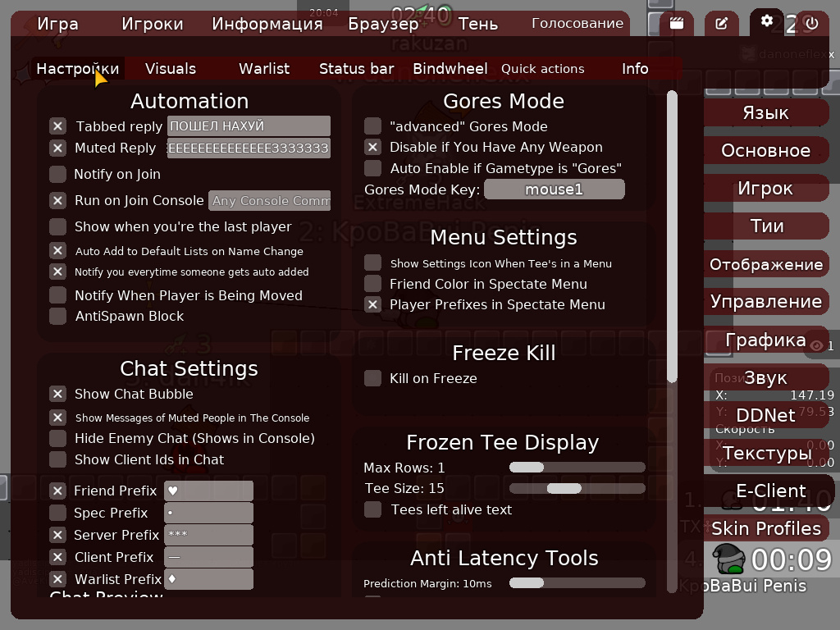The width and height of the screenshot is (840, 630).
Task: Switch to the Info tab
Action: pos(635,69)
